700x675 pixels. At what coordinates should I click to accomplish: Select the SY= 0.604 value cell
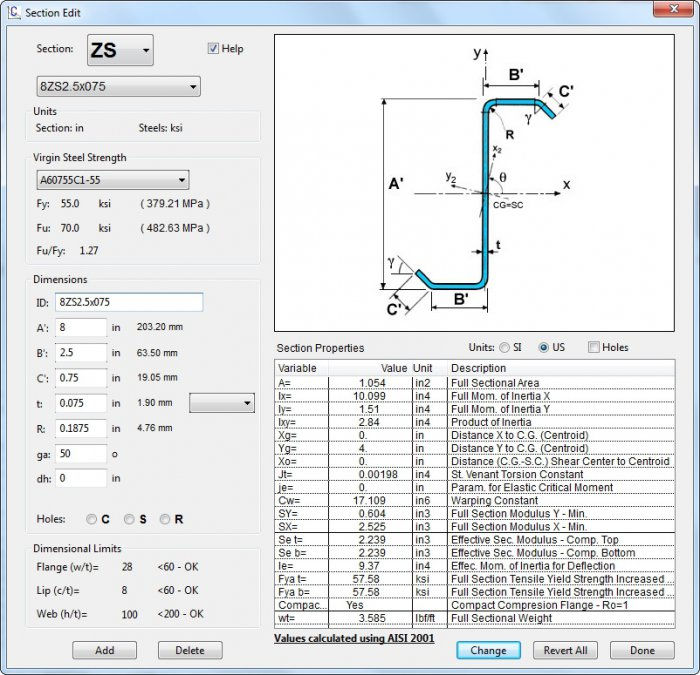point(370,514)
